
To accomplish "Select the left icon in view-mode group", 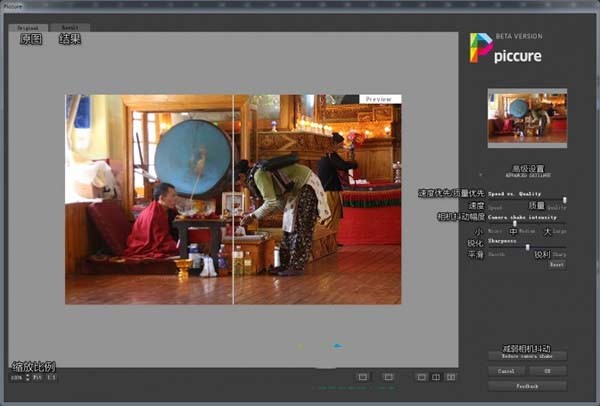I will tap(421, 377).
